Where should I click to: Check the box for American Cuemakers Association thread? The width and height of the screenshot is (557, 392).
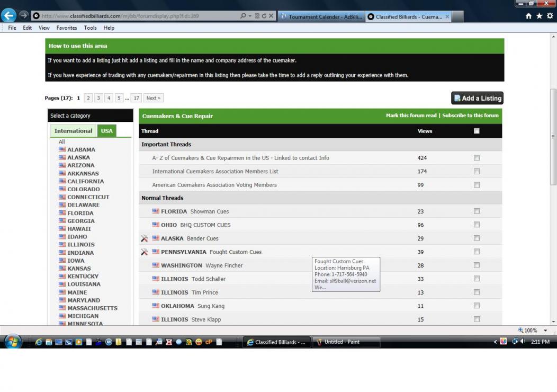(477, 185)
